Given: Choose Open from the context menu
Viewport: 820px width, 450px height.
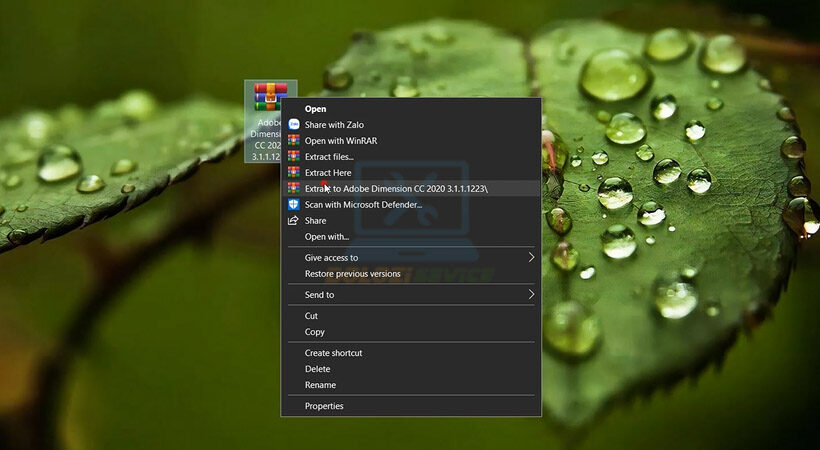Looking at the screenshot, I should click(411, 109).
